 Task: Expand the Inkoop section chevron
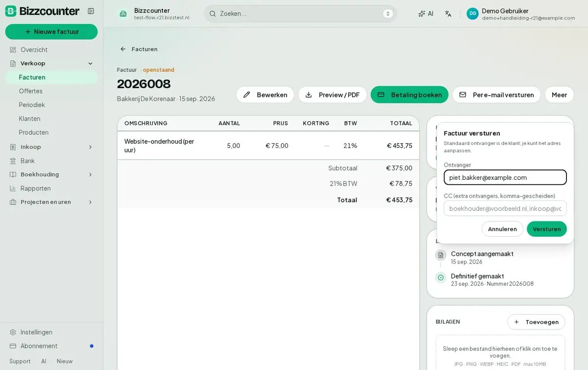coord(90,147)
